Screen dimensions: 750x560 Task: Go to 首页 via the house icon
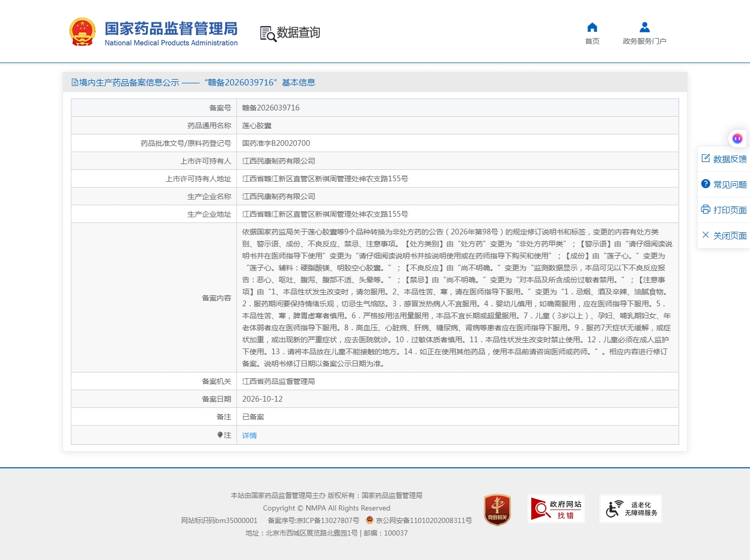(x=592, y=27)
